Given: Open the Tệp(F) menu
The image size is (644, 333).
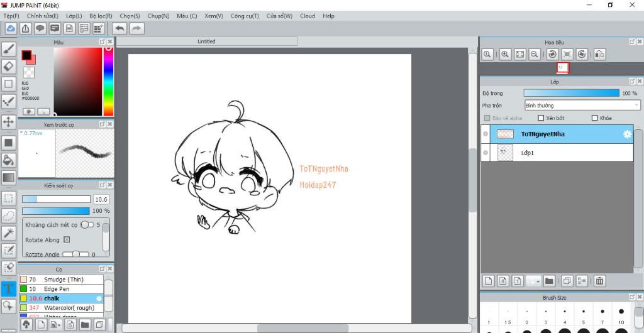Looking at the screenshot, I should tap(11, 16).
